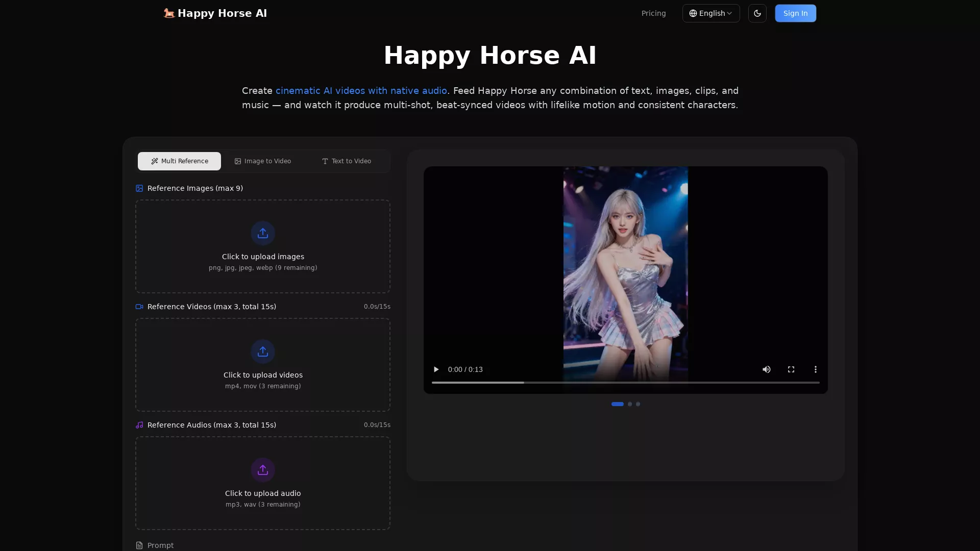Screen dimensions: 980x551
Task: Mute the video player audio
Action: pyautogui.click(x=766, y=369)
